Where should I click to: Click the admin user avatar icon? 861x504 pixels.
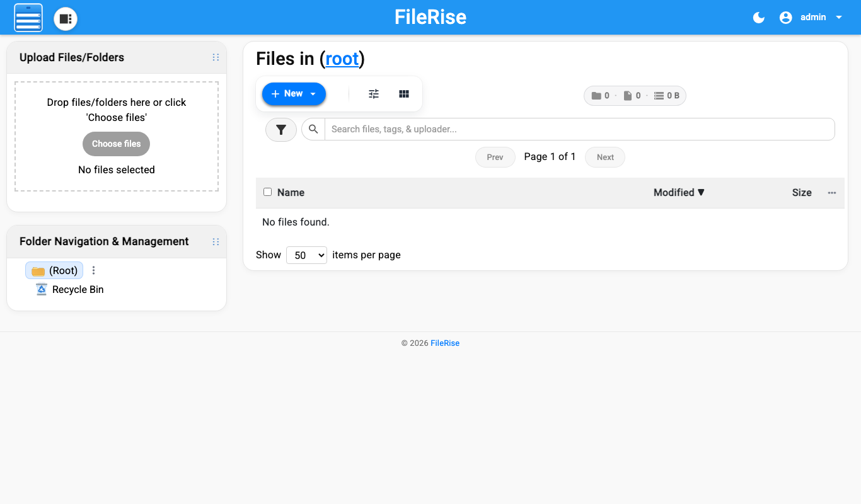click(785, 18)
